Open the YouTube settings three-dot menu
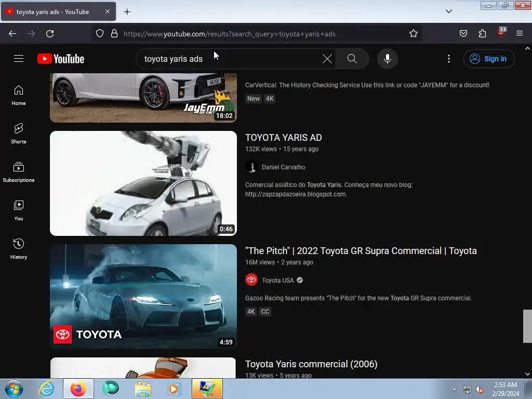This screenshot has height=399, width=532. point(448,59)
